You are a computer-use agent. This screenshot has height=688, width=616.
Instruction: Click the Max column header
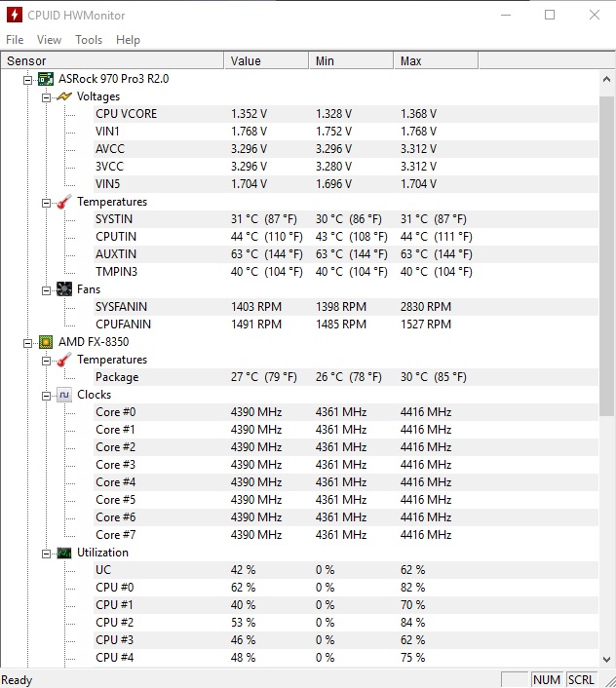[x=436, y=61]
